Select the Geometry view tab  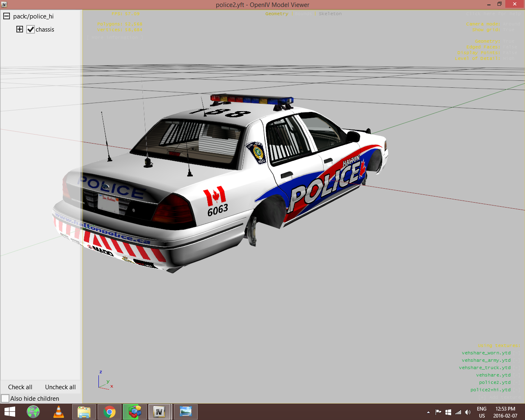[276, 14]
